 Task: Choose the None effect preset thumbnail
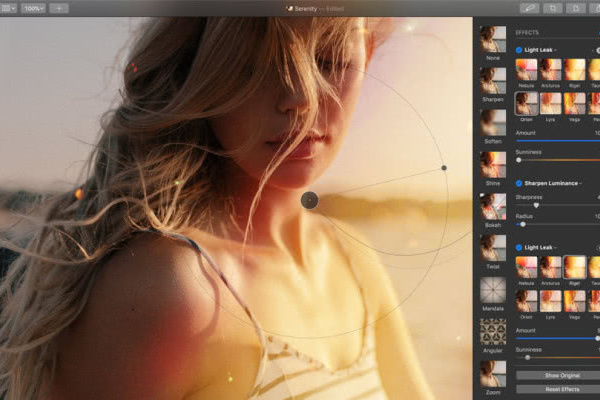[x=493, y=39]
